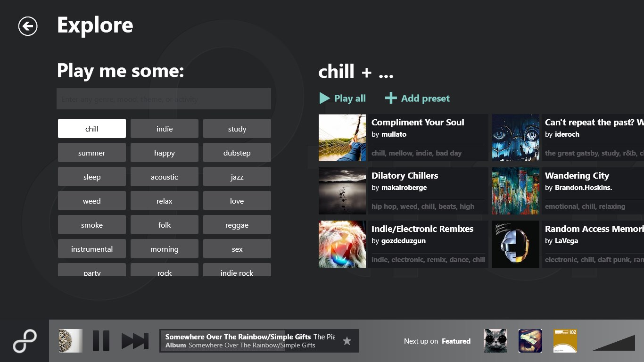
Task: Open the Compliment Your Soul mix
Action: click(404, 138)
